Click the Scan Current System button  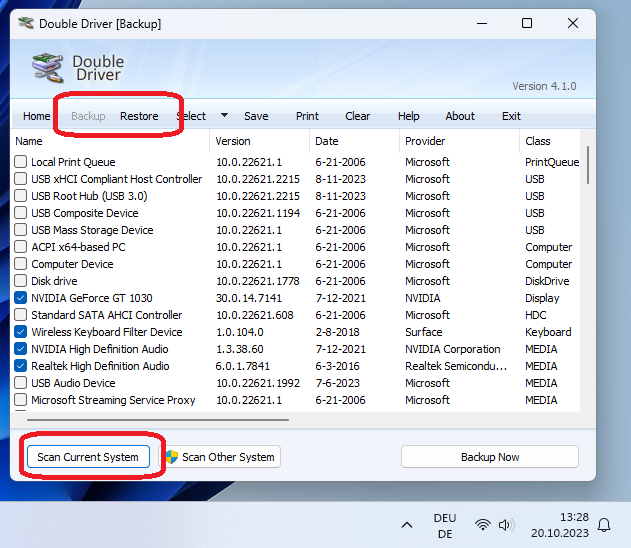click(x=88, y=457)
